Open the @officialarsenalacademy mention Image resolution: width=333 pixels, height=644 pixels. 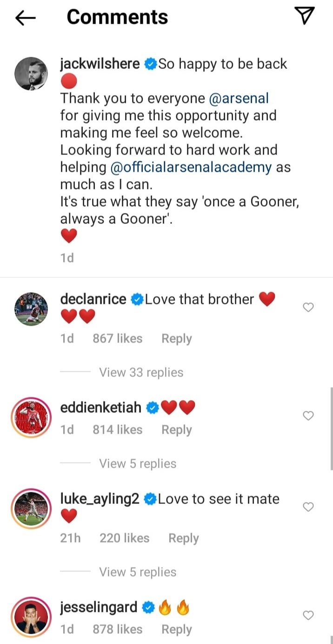click(191, 167)
